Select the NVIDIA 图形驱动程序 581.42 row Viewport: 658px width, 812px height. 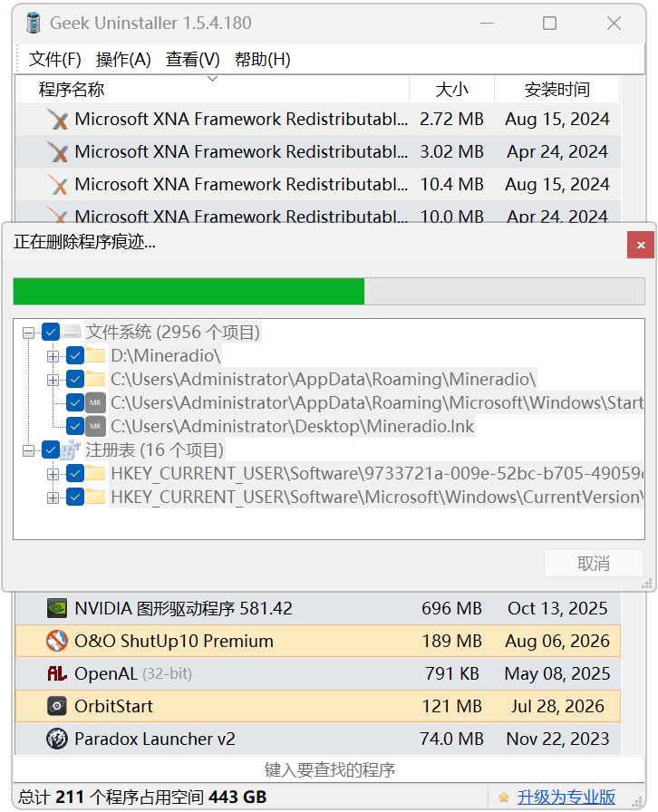pyautogui.click(x=317, y=608)
